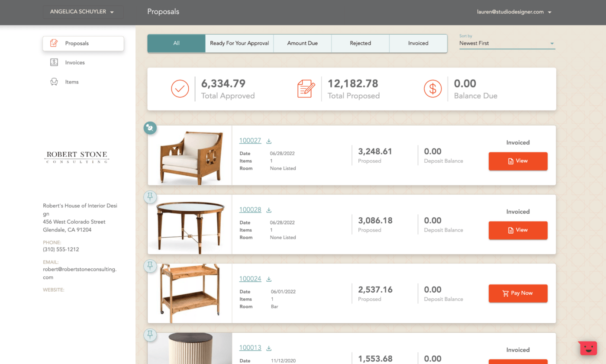Click View button for proposal 100028
This screenshot has width=606, height=364.
pos(518,230)
